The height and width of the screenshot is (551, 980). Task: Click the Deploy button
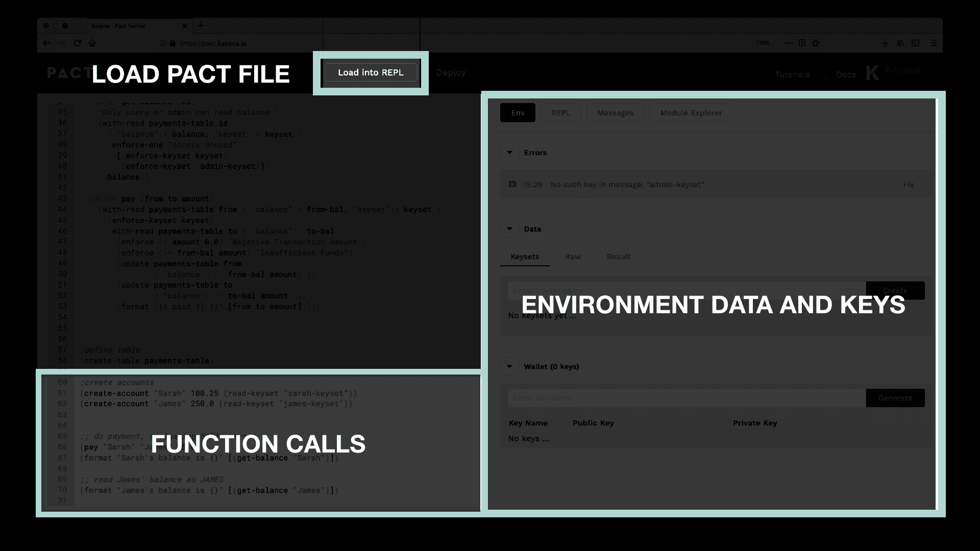click(x=451, y=72)
